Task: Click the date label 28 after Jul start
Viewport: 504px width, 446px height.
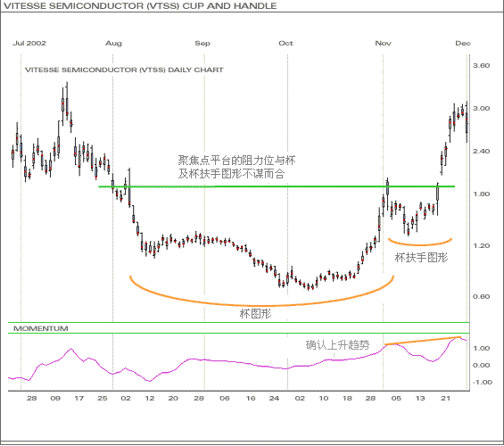Action: (31, 399)
